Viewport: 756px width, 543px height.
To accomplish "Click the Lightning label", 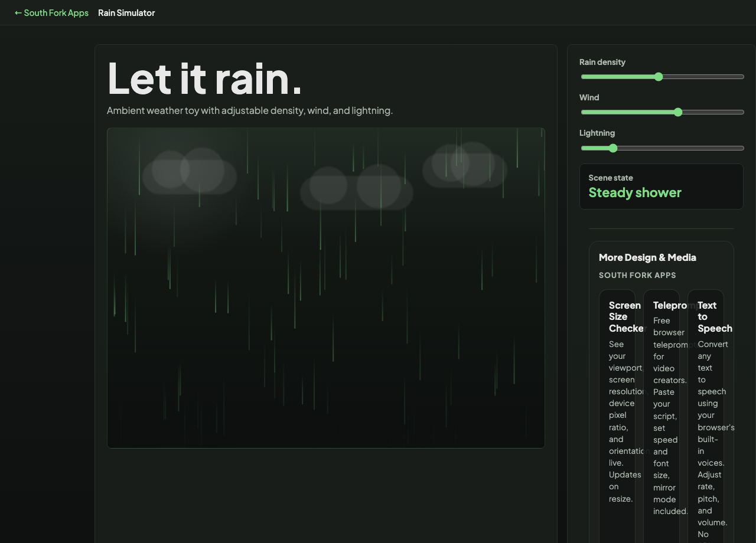I will click(597, 133).
